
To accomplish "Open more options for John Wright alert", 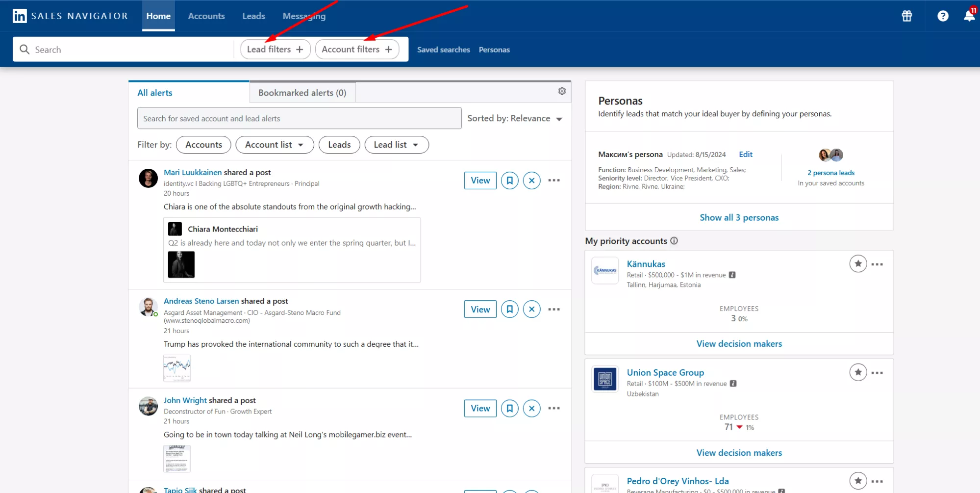I will pos(554,408).
